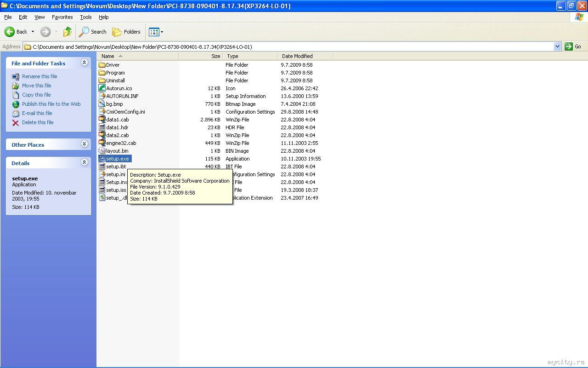Click the 23.4.2007 16:49 date cell
This screenshot has width=588, height=368.
pyautogui.click(x=300, y=198)
